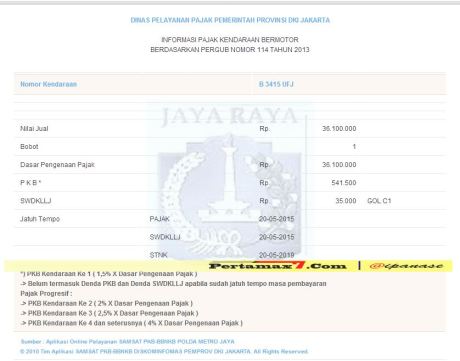This screenshot has height=361, width=460.
Task: Click the 'Rp.' prefix in the PKB row
Action: click(264, 183)
